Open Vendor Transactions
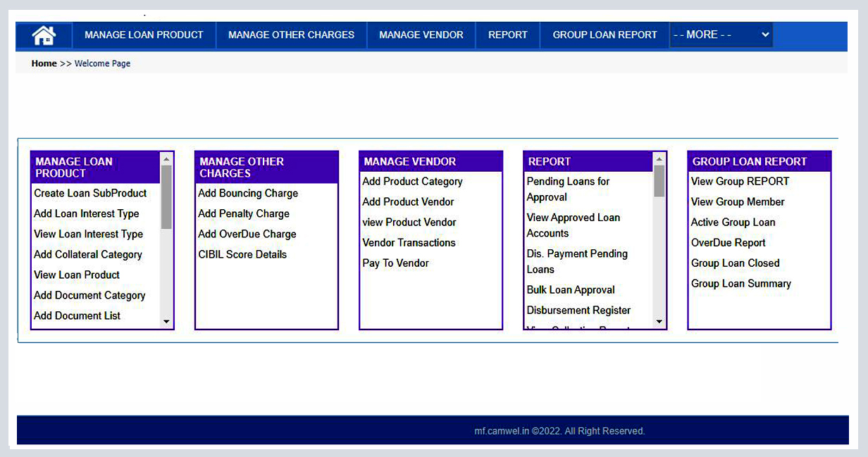 pyautogui.click(x=409, y=242)
